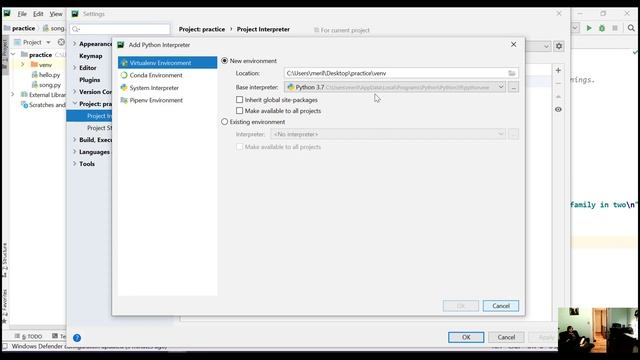Open the Edit menu
The height and width of the screenshot is (360, 640).
point(38,14)
